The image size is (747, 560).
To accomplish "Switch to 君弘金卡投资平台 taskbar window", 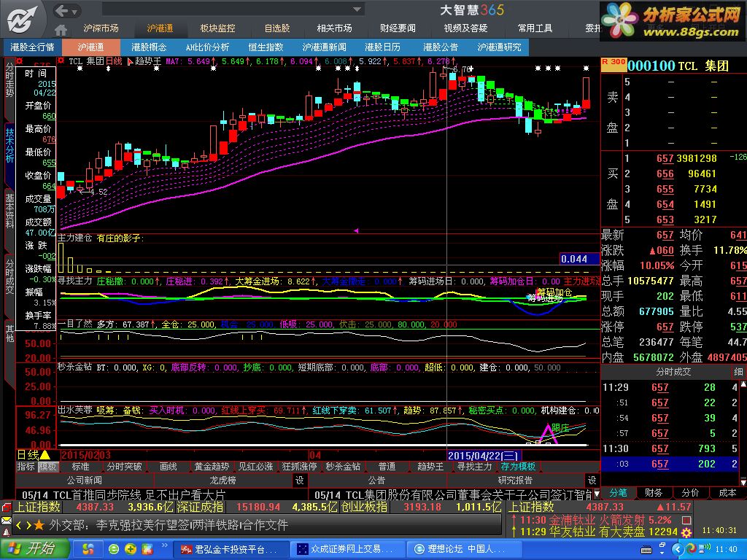I will pyautogui.click(x=231, y=550).
